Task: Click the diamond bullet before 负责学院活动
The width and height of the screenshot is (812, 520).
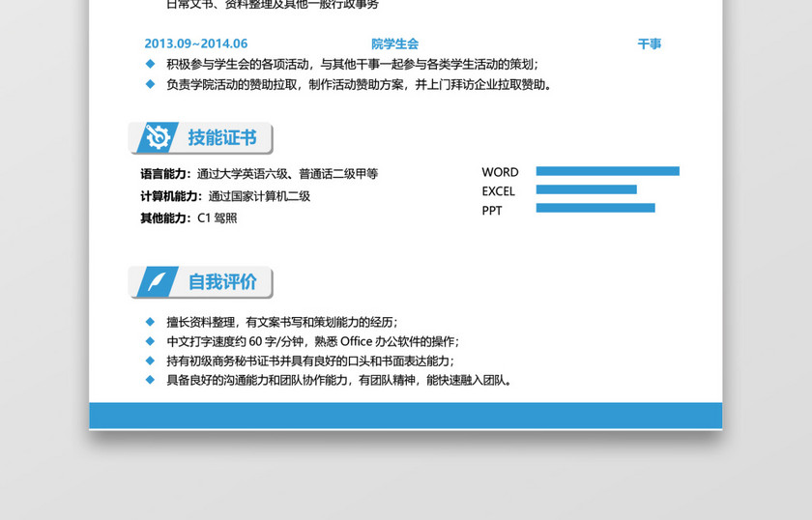Action: coord(150,84)
